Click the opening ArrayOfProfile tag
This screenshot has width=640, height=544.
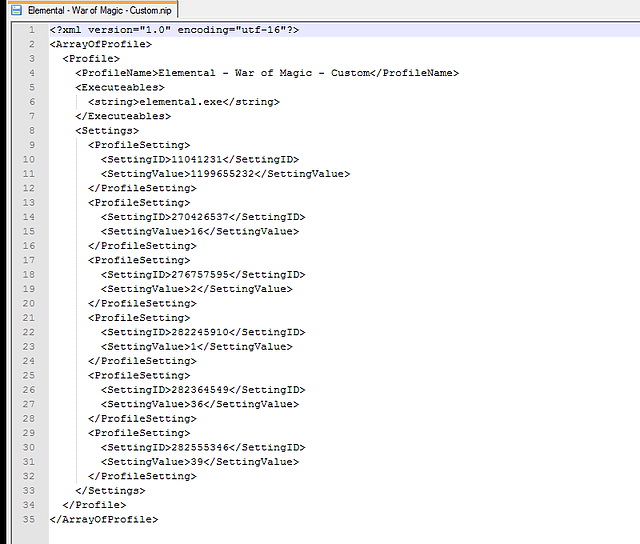tap(101, 44)
